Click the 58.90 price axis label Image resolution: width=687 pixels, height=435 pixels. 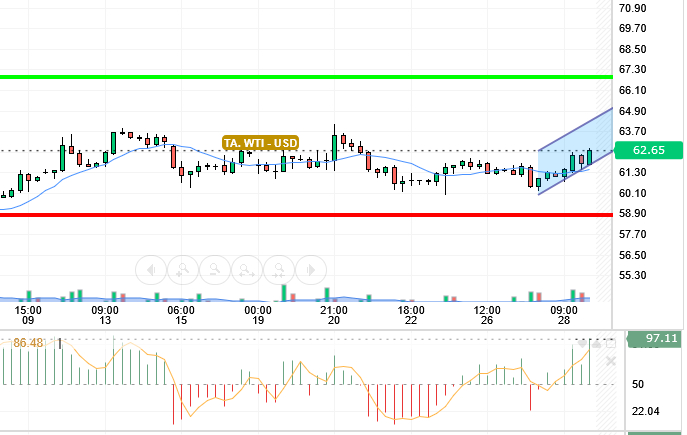click(x=632, y=213)
